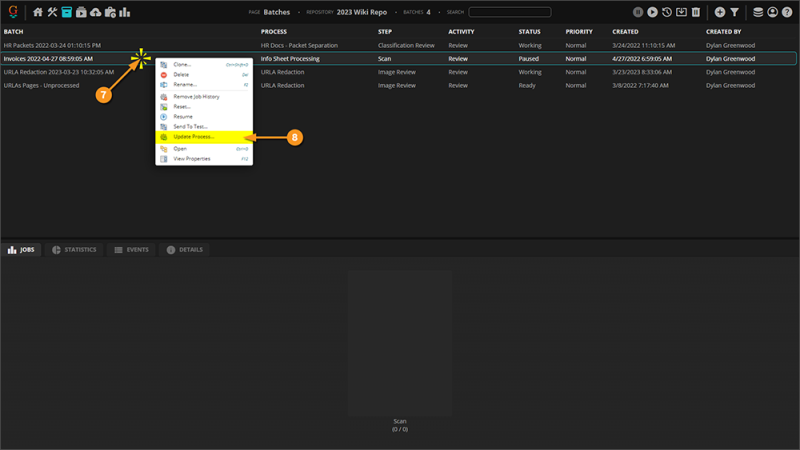Click the Ready status cell

pyautogui.click(x=527, y=85)
